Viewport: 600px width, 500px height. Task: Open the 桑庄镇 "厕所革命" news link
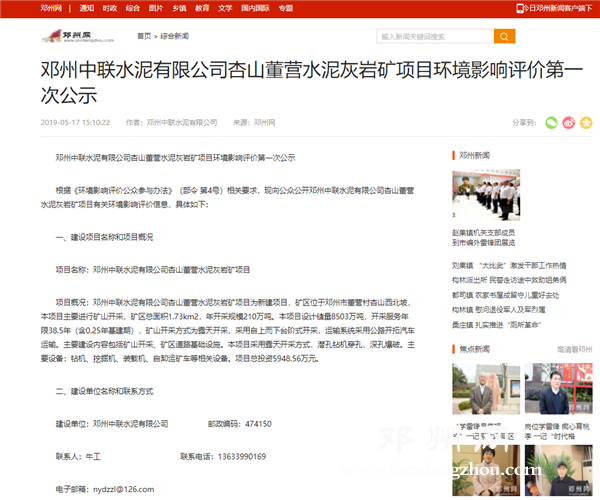click(x=496, y=325)
